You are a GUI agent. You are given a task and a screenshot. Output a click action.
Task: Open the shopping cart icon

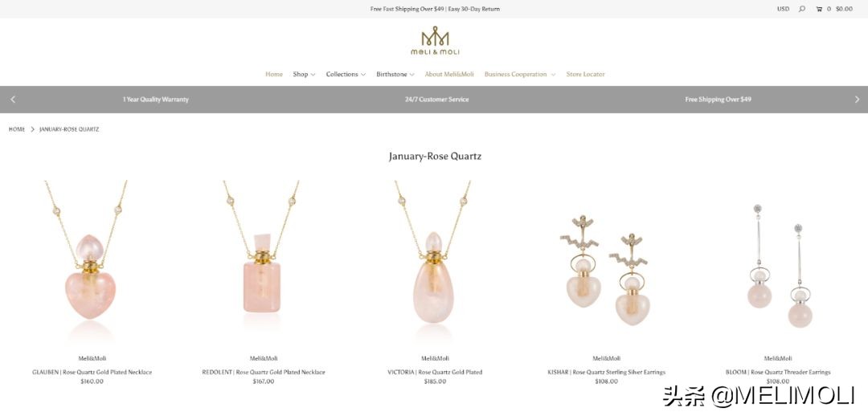(819, 9)
